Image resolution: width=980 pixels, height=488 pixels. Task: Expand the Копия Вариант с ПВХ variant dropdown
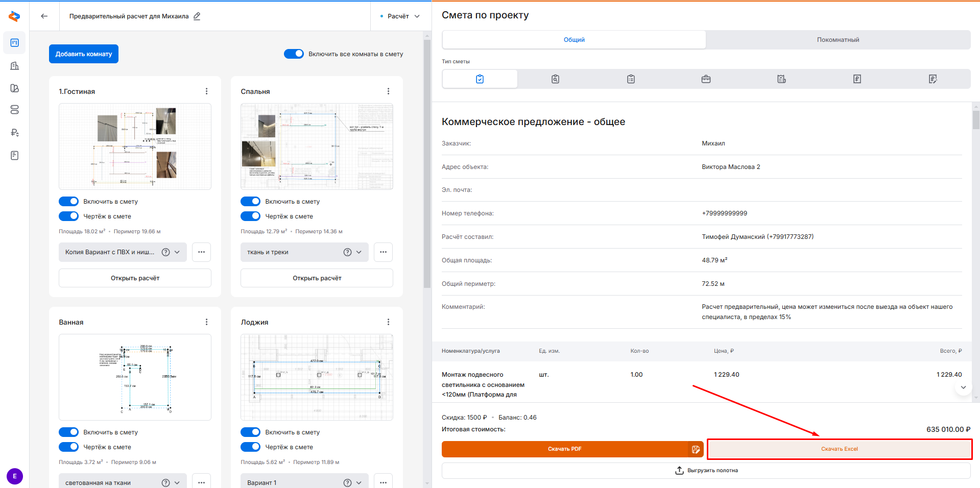177,252
